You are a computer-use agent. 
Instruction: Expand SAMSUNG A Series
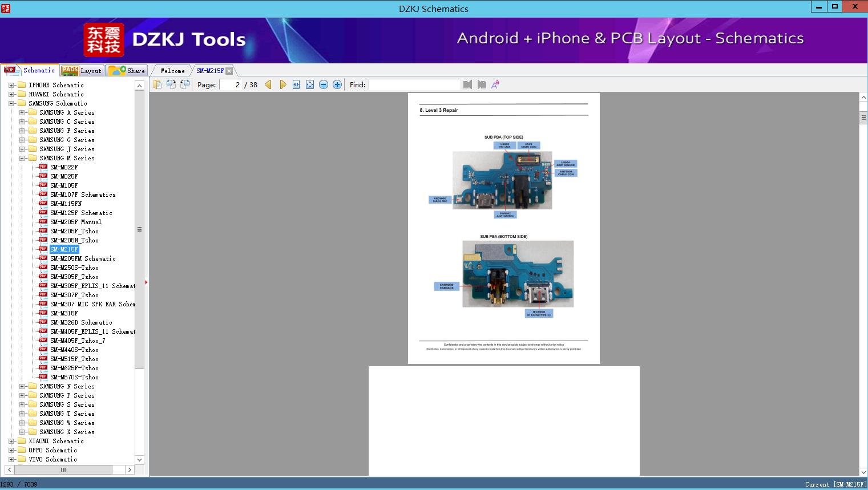coord(22,112)
